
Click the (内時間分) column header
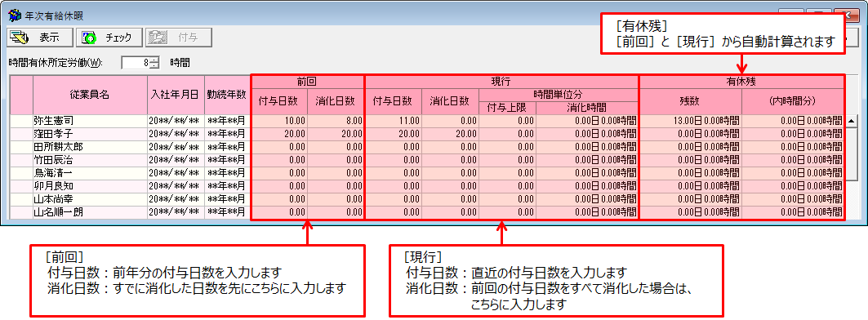(793, 100)
